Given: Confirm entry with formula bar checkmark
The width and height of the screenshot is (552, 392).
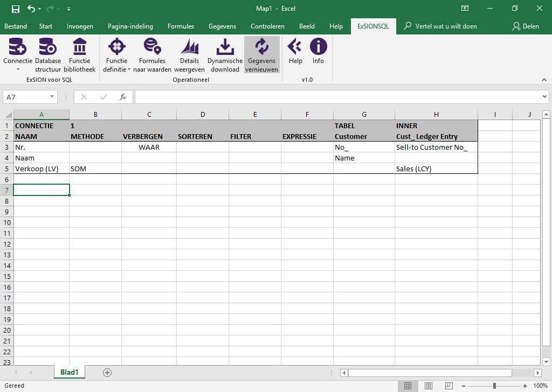Looking at the screenshot, I should [103, 97].
